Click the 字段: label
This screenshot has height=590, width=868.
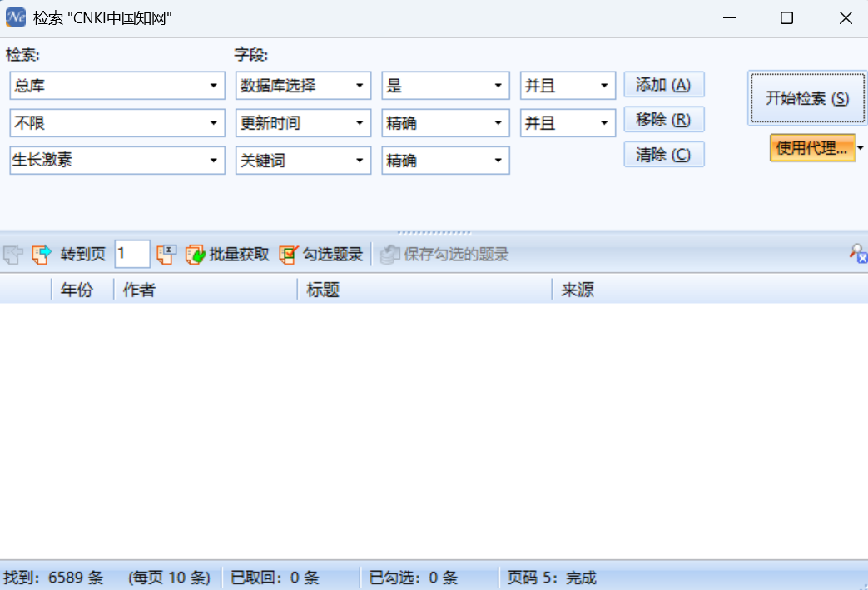pyautogui.click(x=250, y=55)
